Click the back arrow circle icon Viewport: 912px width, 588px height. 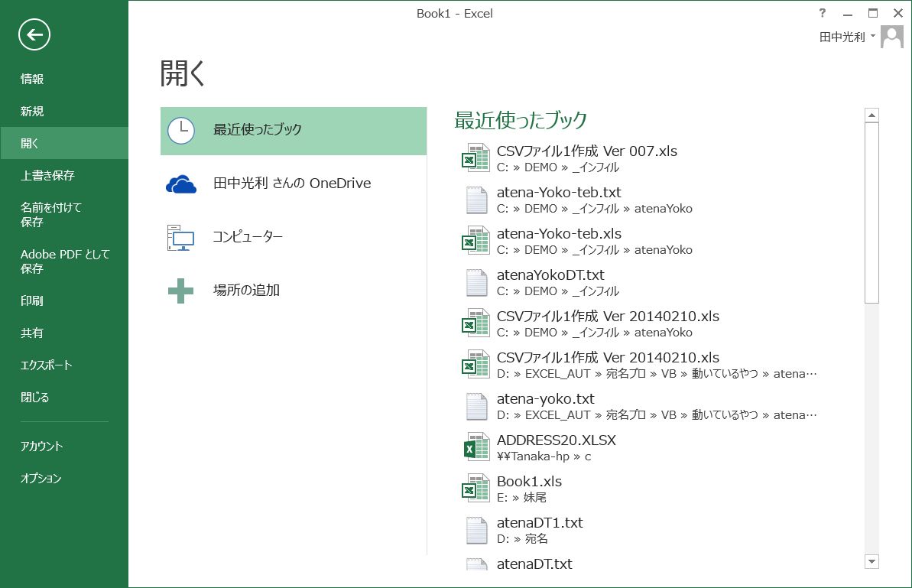pyautogui.click(x=34, y=34)
